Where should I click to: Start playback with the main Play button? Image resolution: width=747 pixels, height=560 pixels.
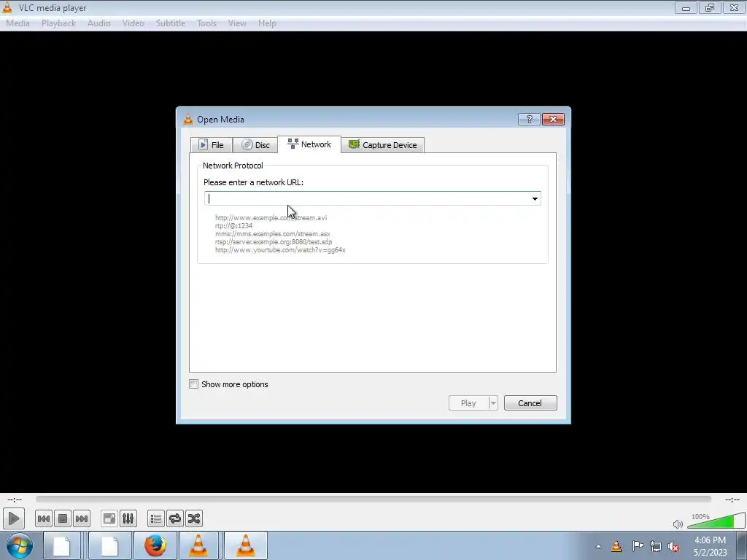(x=13, y=518)
